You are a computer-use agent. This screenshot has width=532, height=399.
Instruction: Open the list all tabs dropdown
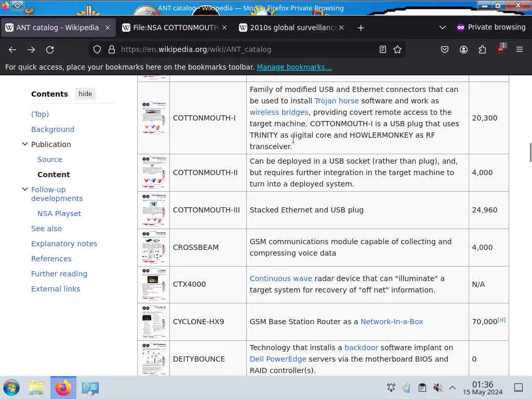point(443,28)
